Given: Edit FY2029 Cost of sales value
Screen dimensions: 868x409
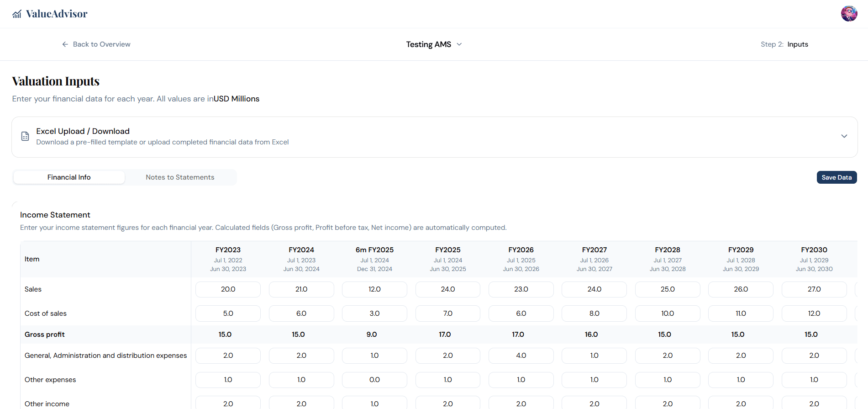Looking at the screenshot, I should (741, 313).
